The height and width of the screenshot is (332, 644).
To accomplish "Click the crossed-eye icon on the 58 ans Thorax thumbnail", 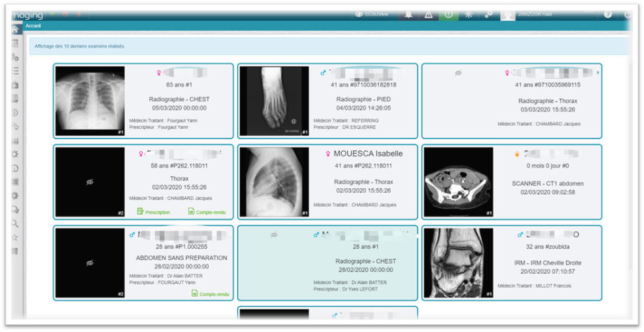I will coord(90,182).
